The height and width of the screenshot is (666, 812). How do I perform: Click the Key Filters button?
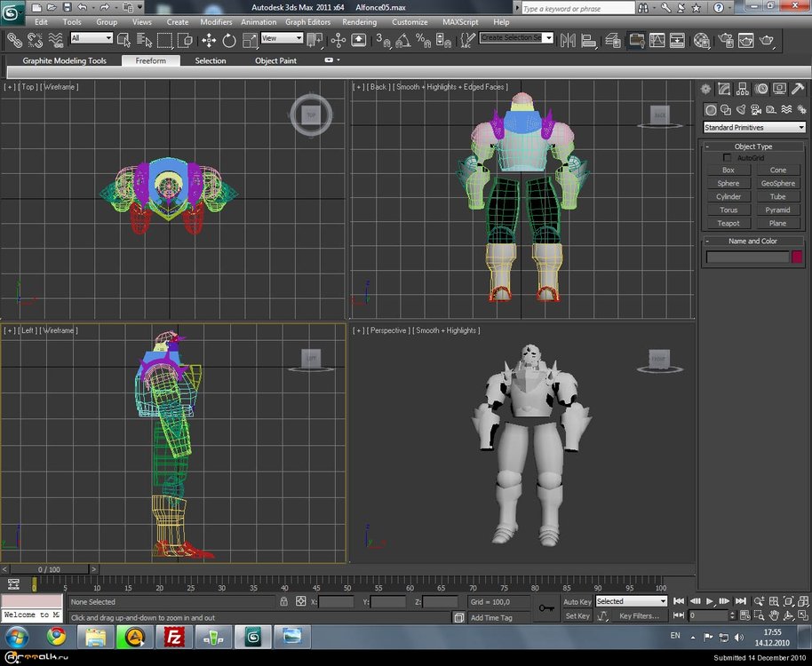pos(639,615)
